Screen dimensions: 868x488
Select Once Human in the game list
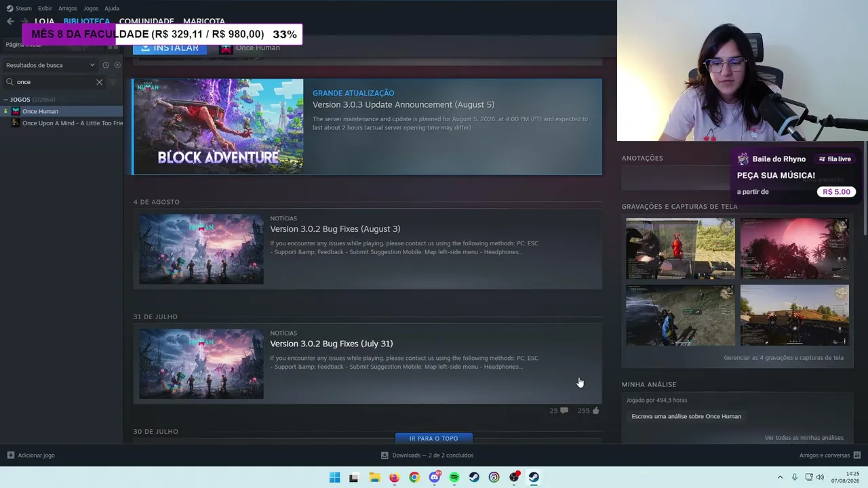61,111
